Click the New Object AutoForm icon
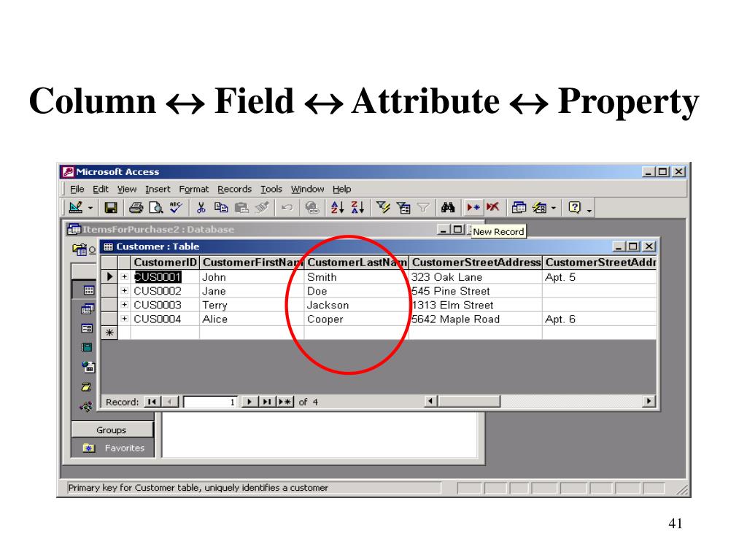Viewport: 747px width, 560px height. (x=539, y=208)
